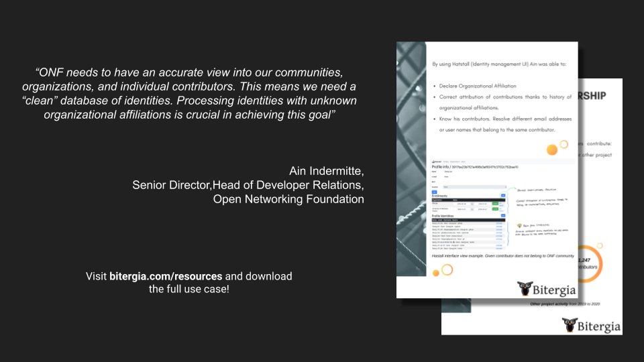Click "By using Hatstall" intro sentence
Viewport: 644px width, 362px height.
[x=499, y=64]
